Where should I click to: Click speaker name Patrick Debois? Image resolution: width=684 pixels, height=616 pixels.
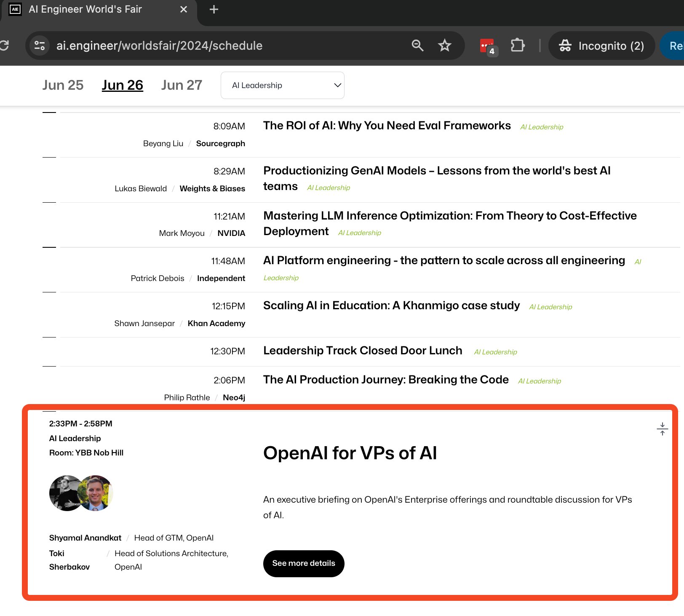tap(158, 278)
